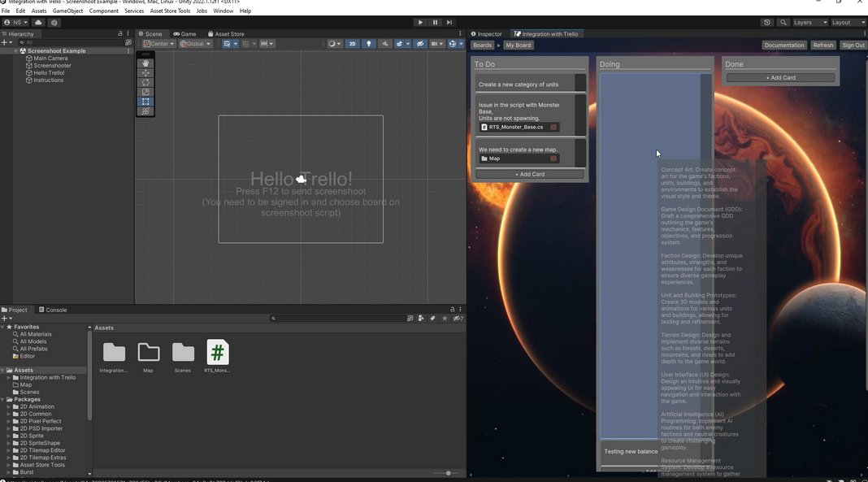The height and width of the screenshot is (482, 868).
Task: Lock the Project panel
Action: pos(452,310)
